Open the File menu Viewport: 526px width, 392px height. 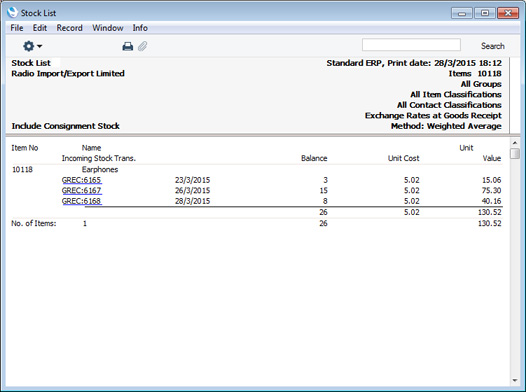(17, 28)
